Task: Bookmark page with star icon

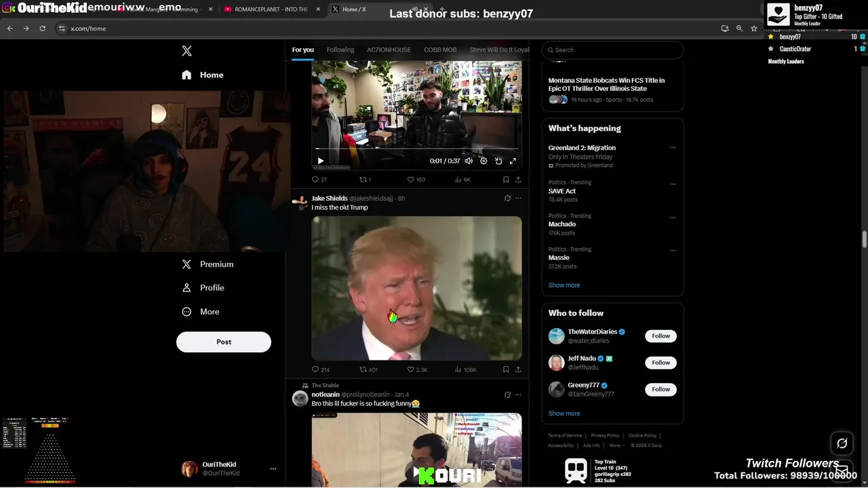Action: tap(754, 28)
